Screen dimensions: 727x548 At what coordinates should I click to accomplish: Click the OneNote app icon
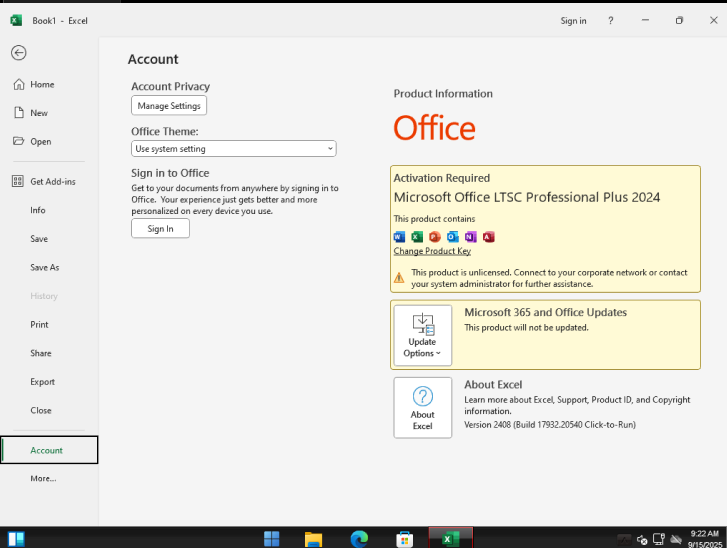471,237
